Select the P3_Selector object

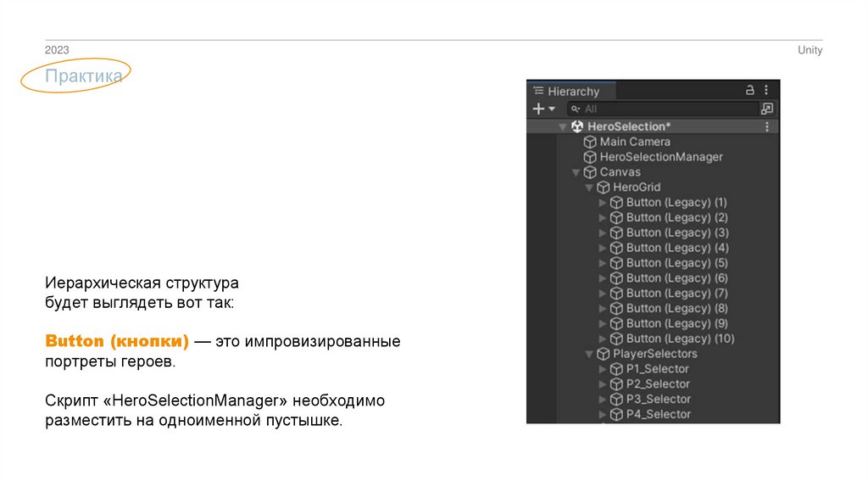coord(658,400)
